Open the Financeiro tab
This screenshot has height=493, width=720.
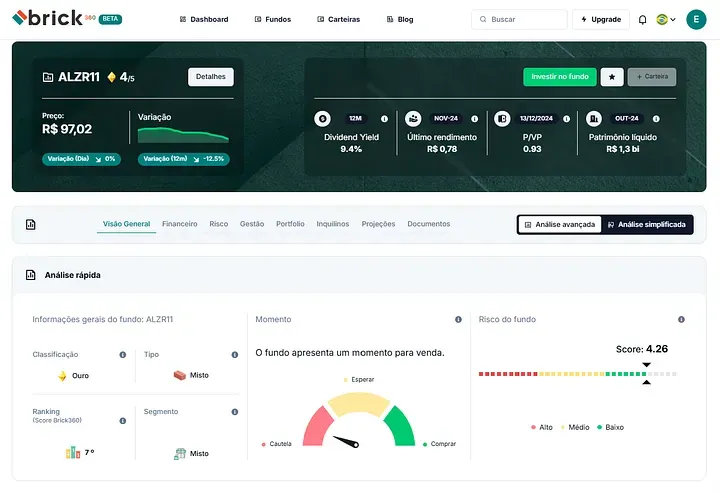(x=180, y=224)
